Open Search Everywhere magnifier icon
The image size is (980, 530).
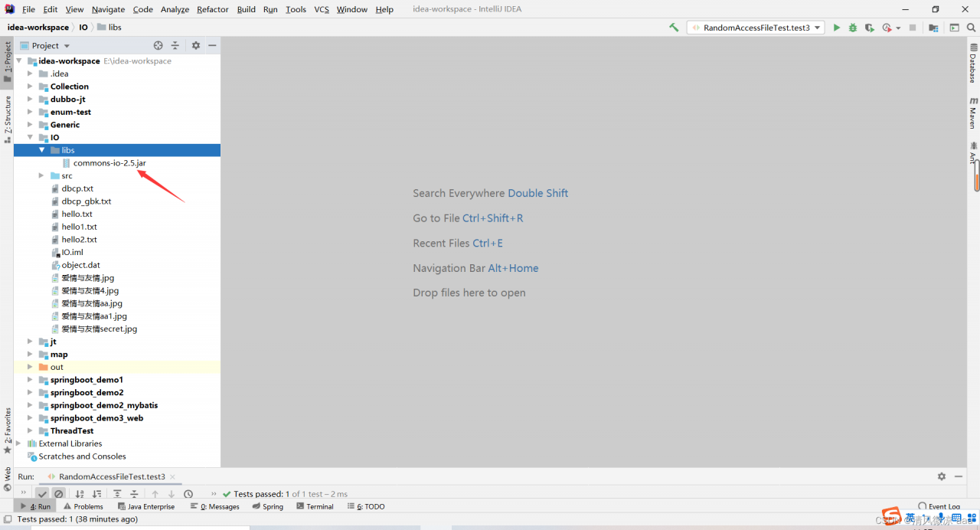point(970,28)
